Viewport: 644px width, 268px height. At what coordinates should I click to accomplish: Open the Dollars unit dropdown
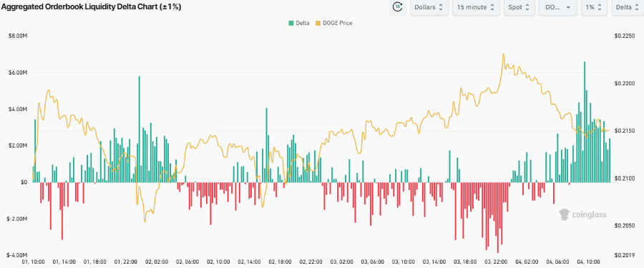point(429,7)
